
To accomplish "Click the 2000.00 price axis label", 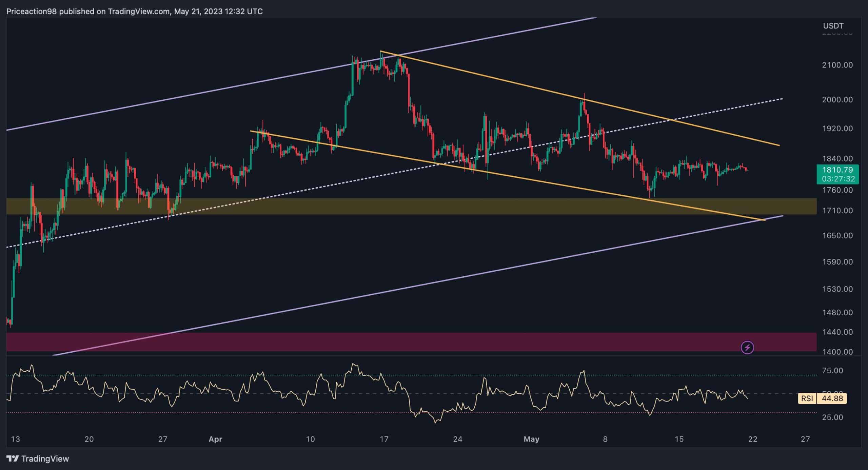I will (837, 100).
